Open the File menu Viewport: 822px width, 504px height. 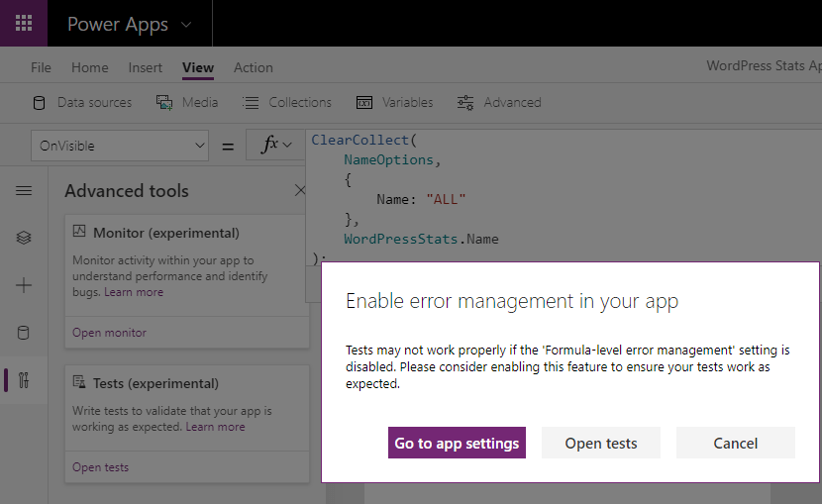pos(41,67)
